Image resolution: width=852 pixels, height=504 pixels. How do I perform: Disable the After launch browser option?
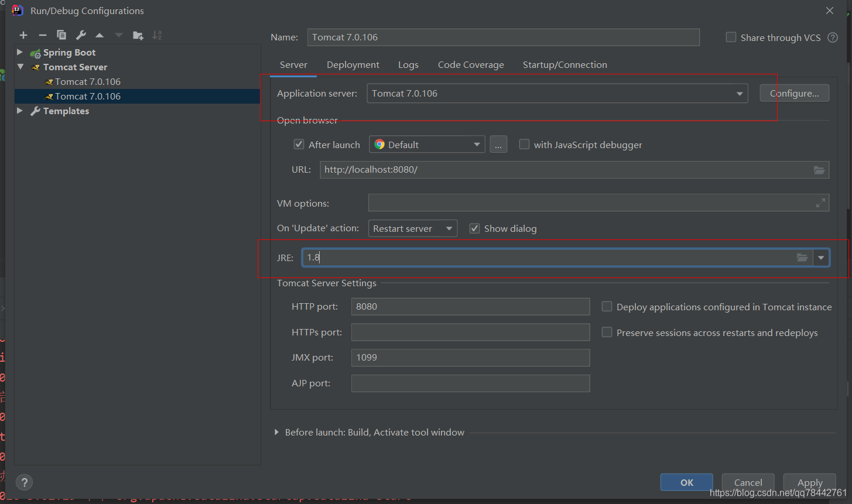(x=299, y=144)
